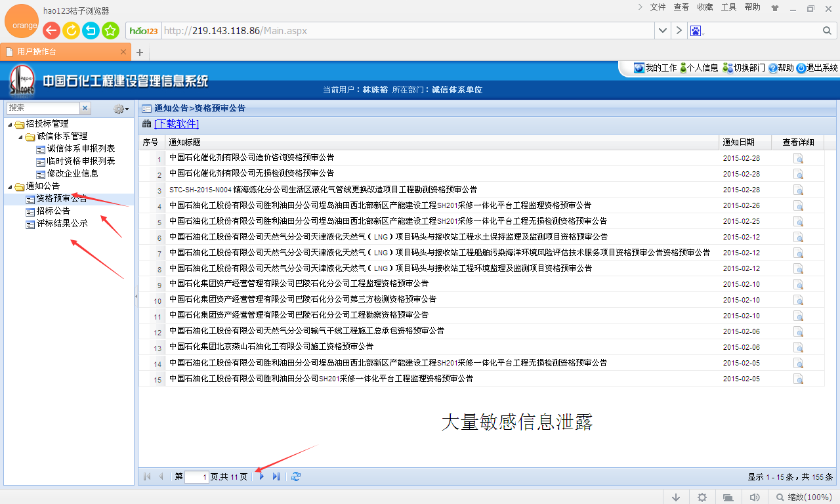Click the go-forward arrow beside address bar
840x504 pixels.
click(679, 31)
